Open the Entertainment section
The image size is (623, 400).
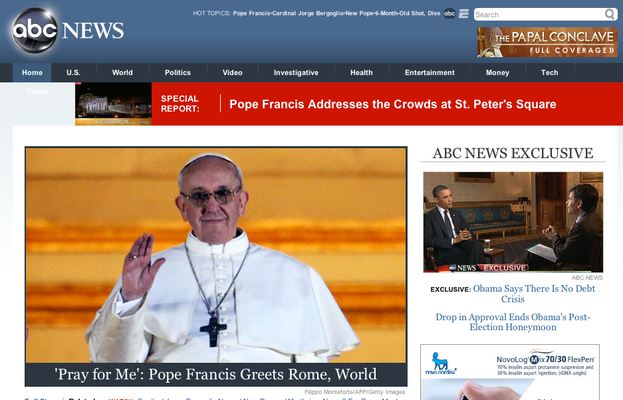(x=430, y=73)
